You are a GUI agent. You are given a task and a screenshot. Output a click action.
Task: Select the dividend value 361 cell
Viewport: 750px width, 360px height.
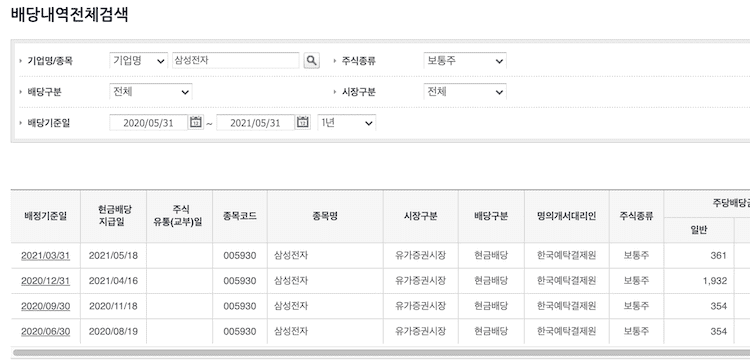coord(699,255)
